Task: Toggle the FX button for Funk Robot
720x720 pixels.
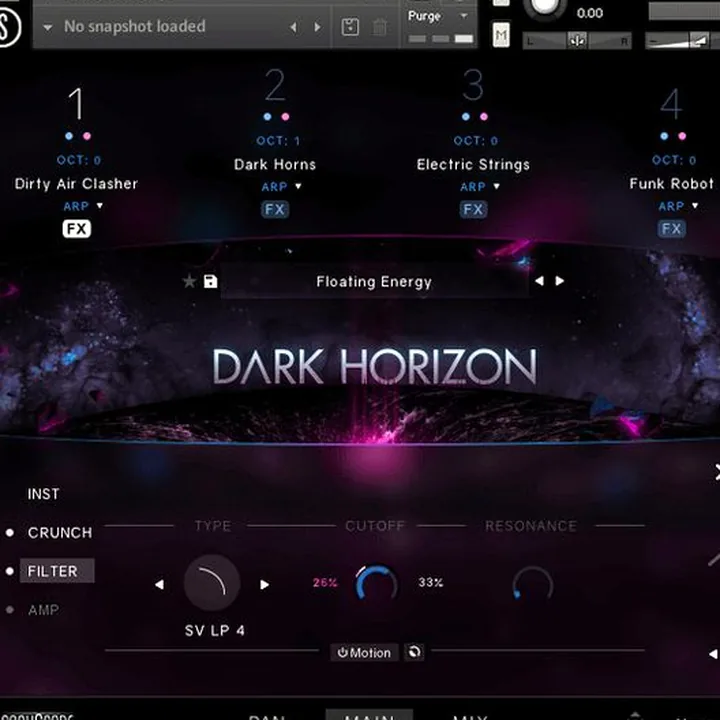Action: coord(672,229)
